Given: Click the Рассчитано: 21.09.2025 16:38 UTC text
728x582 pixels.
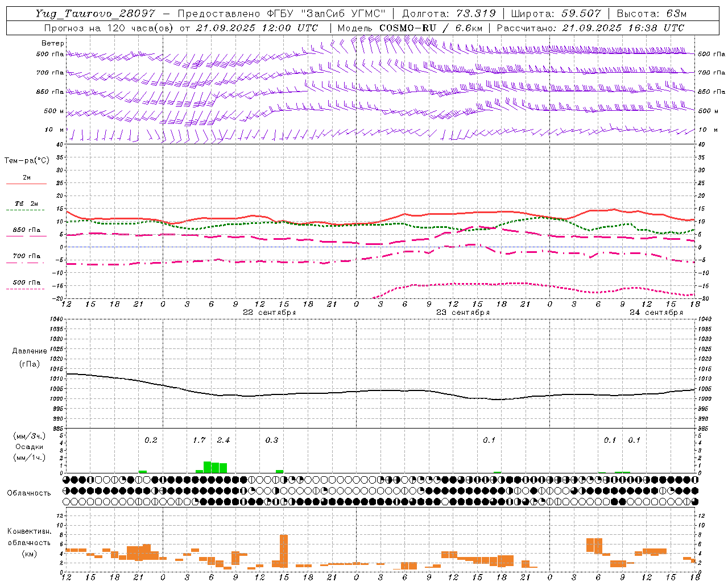Looking at the screenshot, I should pyautogui.click(x=590, y=28).
